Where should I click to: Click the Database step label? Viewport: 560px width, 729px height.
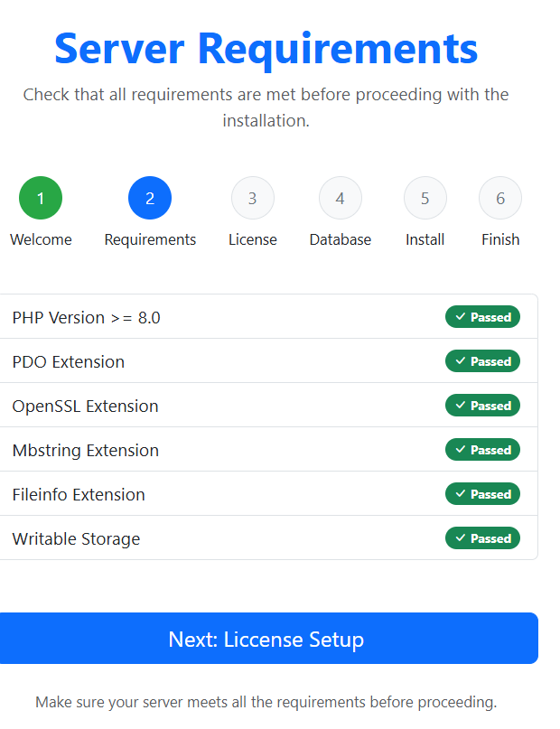click(x=341, y=239)
